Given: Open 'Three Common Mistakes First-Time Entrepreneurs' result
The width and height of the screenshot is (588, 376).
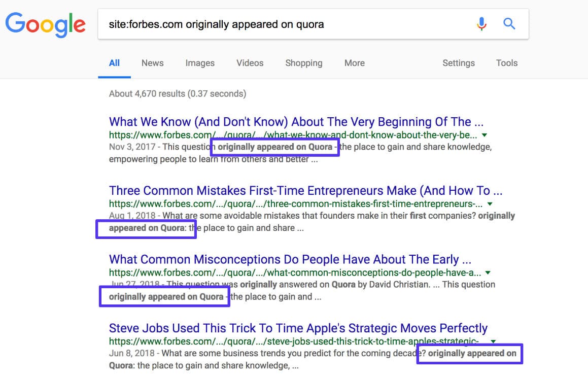Looking at the screenshot, I should 305,191.
